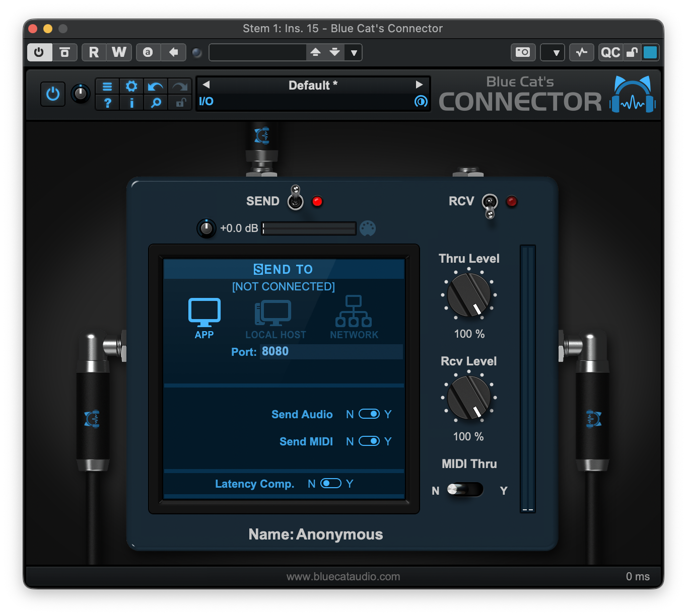Click the side-chain activity waveform icon

pyautogui.click(x=582, y=52)
